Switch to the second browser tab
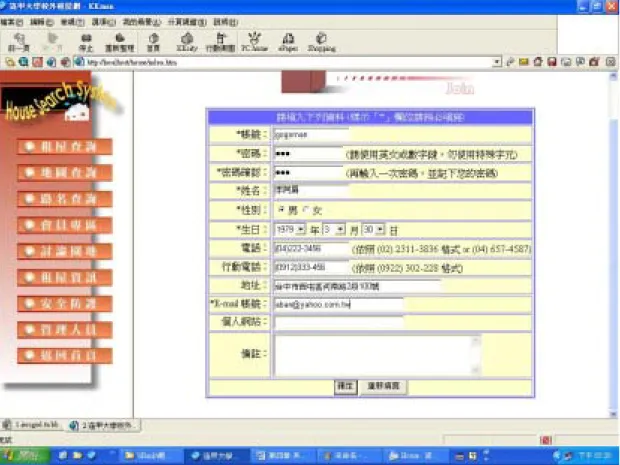The width and height of the screenshot is (620, 465). (104, 425)
